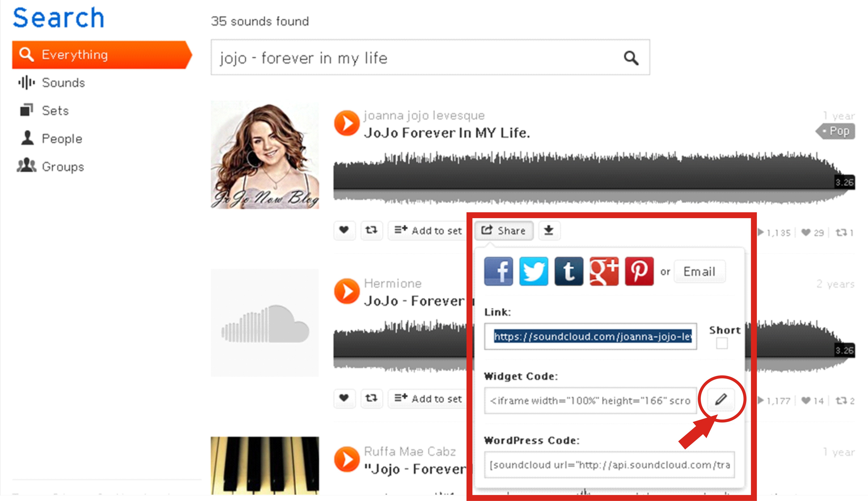This screenshot has width=868, height=501.
Task: Play the Ruffa Mae Cabz track
Action: (347, 459)
